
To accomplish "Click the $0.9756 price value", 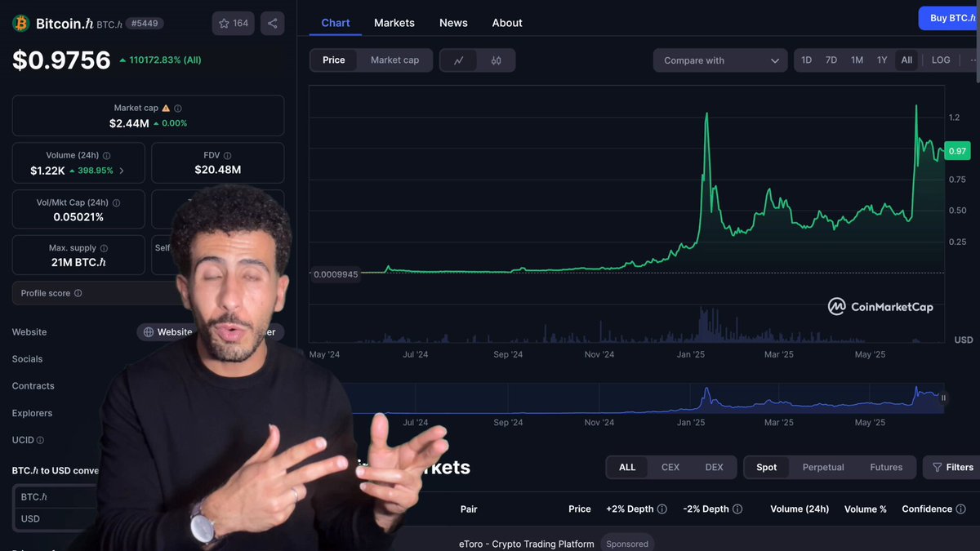I will point(61,60).
